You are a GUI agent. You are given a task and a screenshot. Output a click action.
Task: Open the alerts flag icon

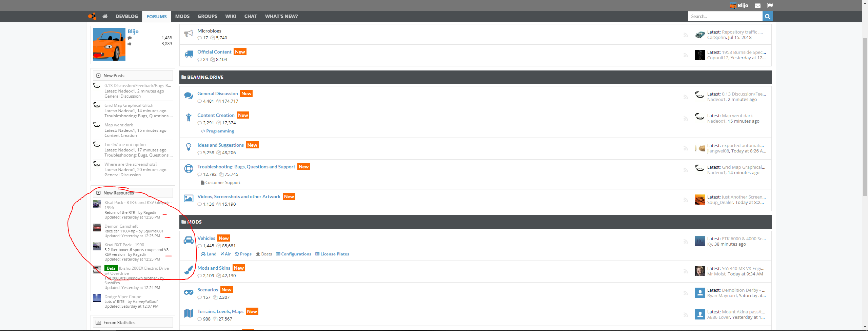(770, 5)
